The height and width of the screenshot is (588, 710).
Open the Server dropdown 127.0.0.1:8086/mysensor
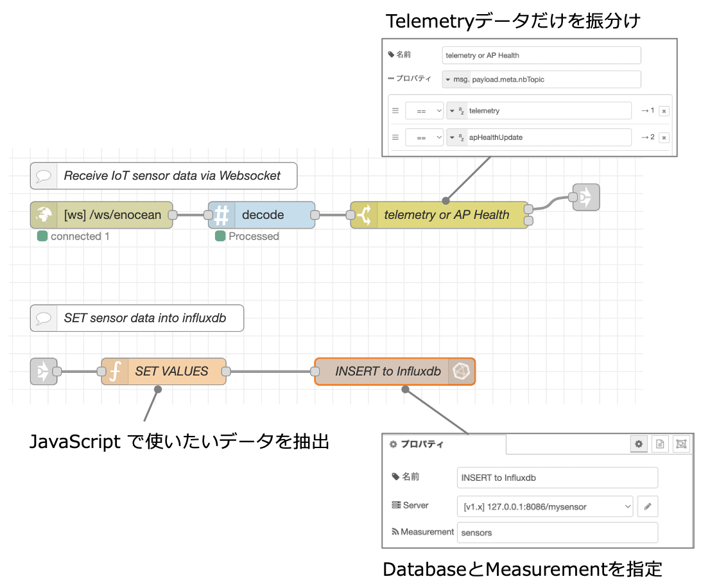coord(545,506)
